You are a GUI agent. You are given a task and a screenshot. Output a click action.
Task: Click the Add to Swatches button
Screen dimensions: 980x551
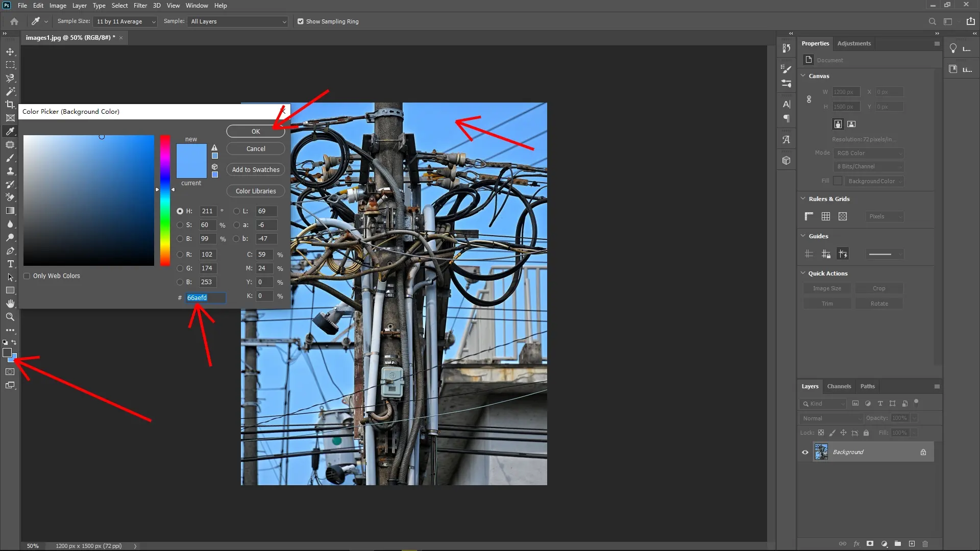point(255,169)
